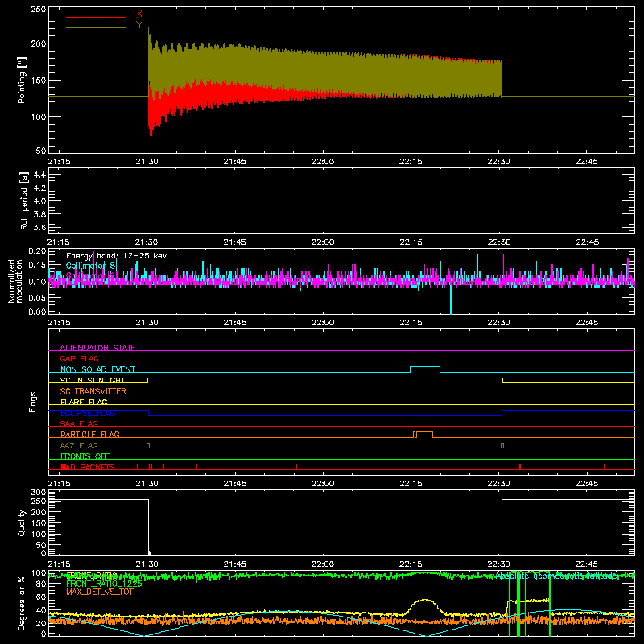Click the 4.2 tick on the Roll period axis
Screen dimensions: 644x644
click(x=39, y=188)
